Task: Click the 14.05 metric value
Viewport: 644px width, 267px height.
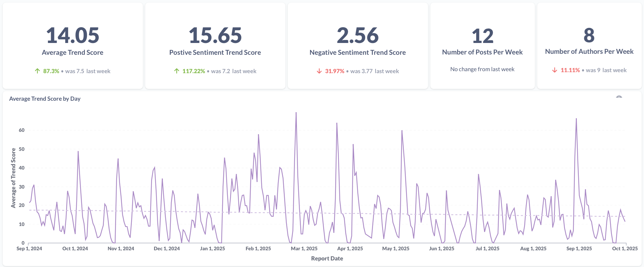Action: pyautogui.click(x=72, y=35)
